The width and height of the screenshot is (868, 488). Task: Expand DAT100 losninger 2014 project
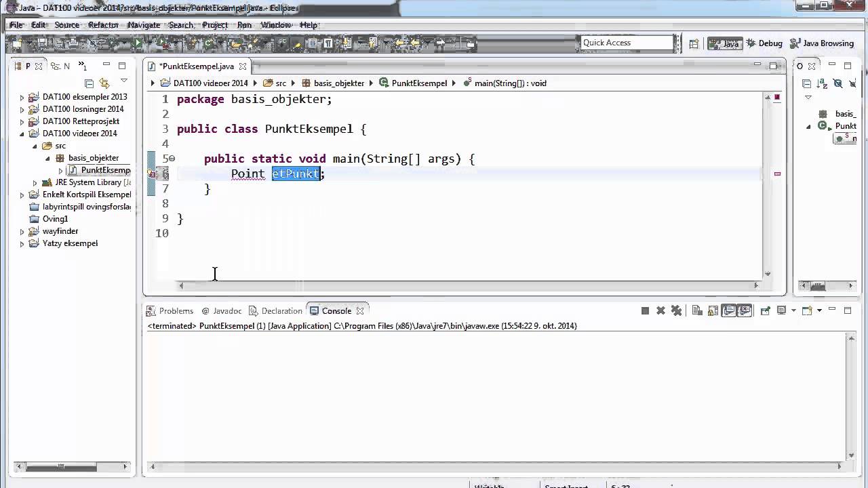pyautogui.click(x=22, y=110)
